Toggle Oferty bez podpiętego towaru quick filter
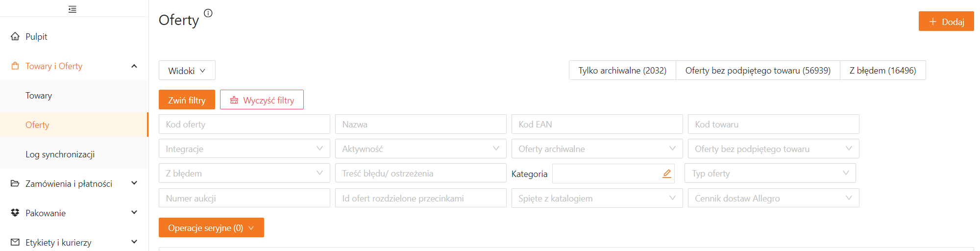 [758, 71]
